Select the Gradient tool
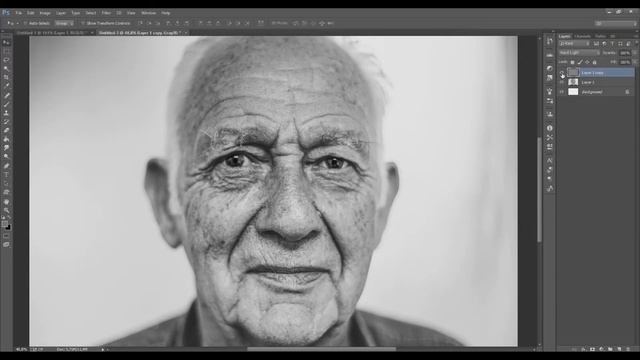Image resolution: width=640 pixels, height=360 pixels. pos(7,139)
